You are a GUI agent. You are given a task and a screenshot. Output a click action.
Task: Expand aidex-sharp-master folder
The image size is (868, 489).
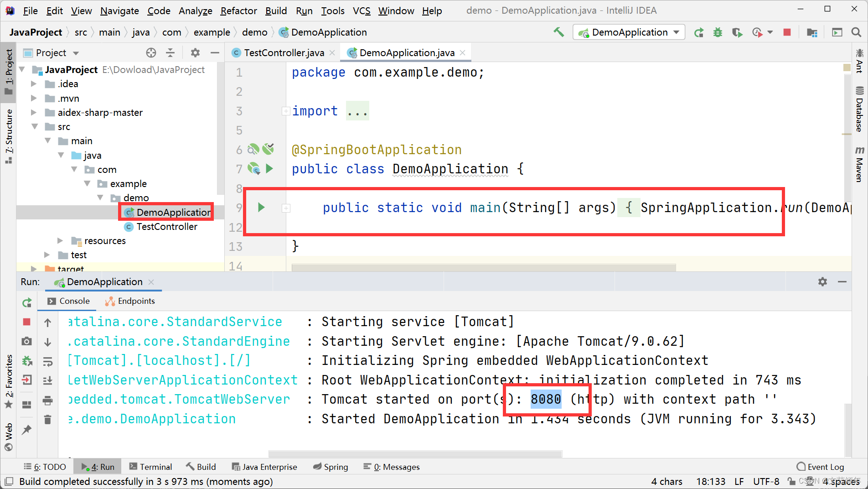34,112
